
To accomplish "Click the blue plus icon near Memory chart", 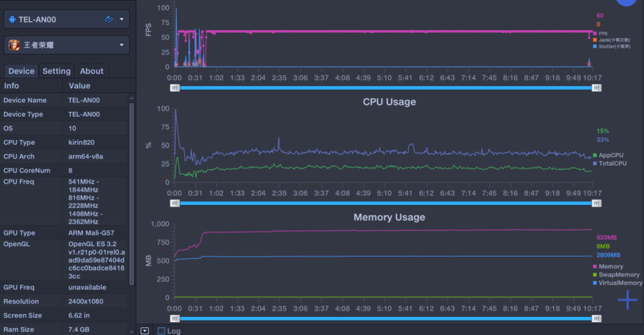I will [x=627, y=300].
